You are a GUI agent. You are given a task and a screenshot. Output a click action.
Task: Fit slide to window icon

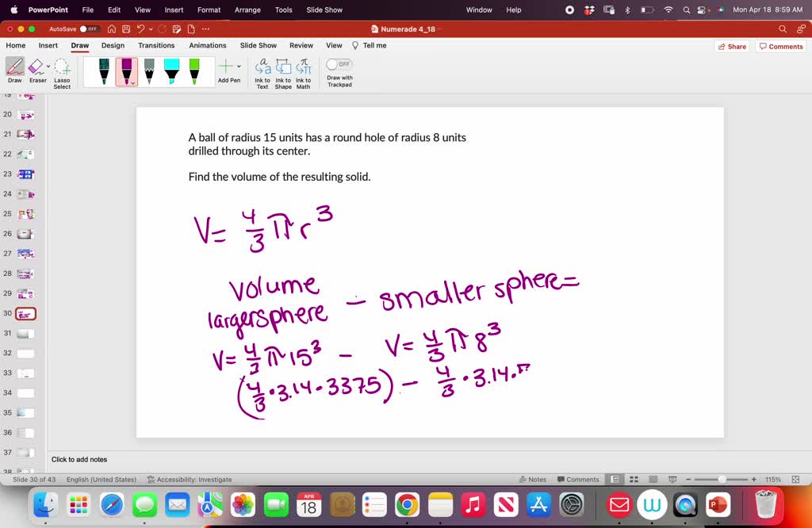795,480
